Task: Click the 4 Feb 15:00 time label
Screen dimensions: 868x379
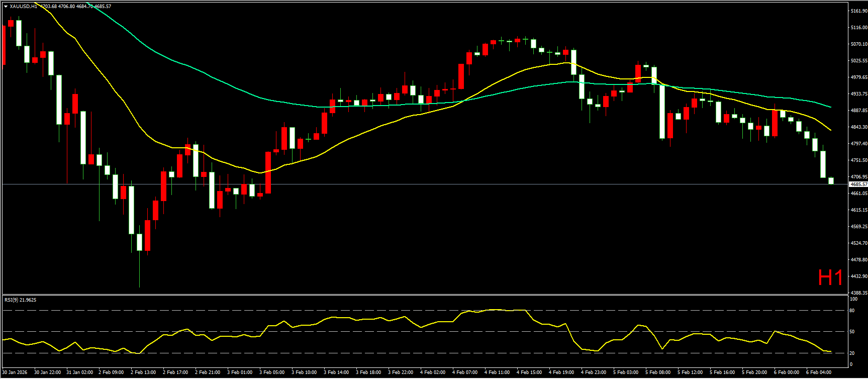Action: click(529, 372)
